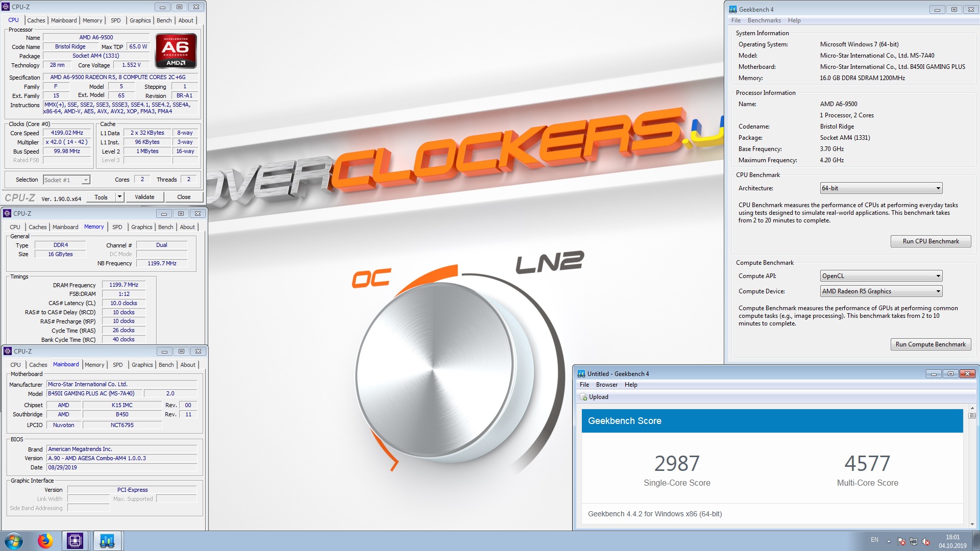The image size is (980, 551).
Task: Open the About tab in top CPU-Z
Action: (186, 20)
